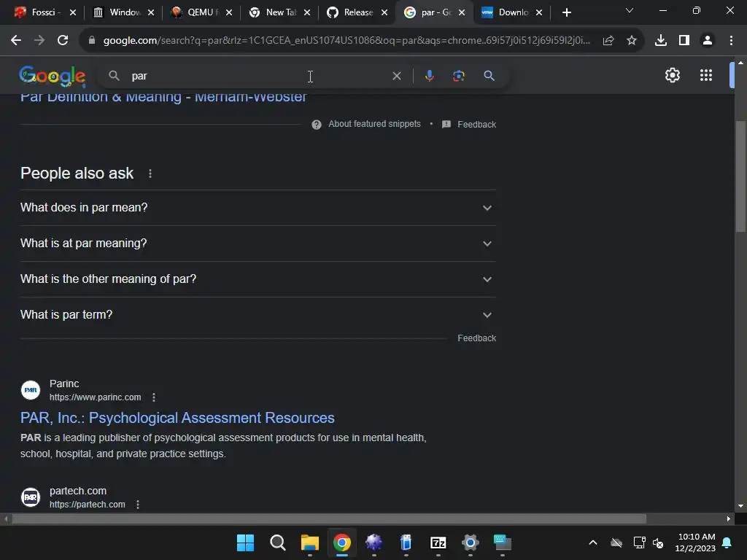This screenshot has width=747, height=560.
Task: Open People also ask options menu
Action: (150, 174)
